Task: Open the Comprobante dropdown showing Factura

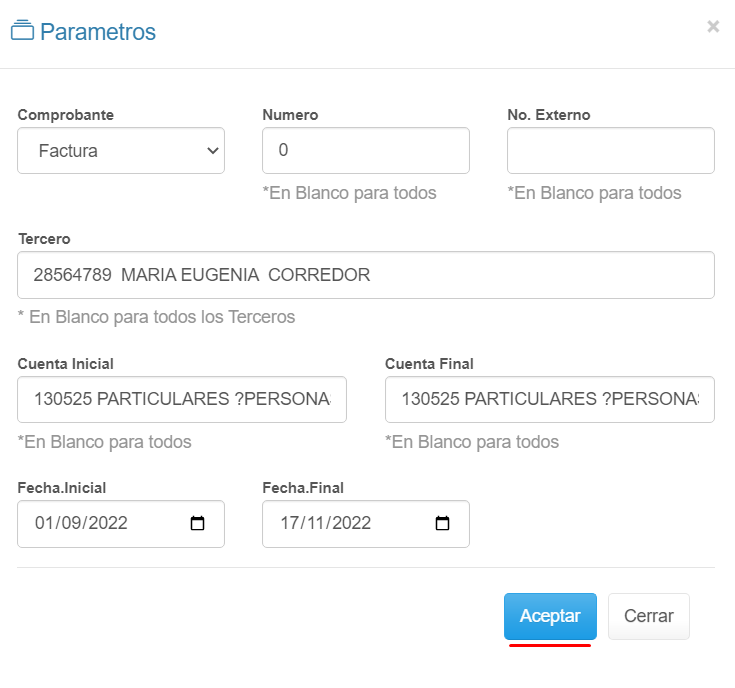Action: pos(121,151)
